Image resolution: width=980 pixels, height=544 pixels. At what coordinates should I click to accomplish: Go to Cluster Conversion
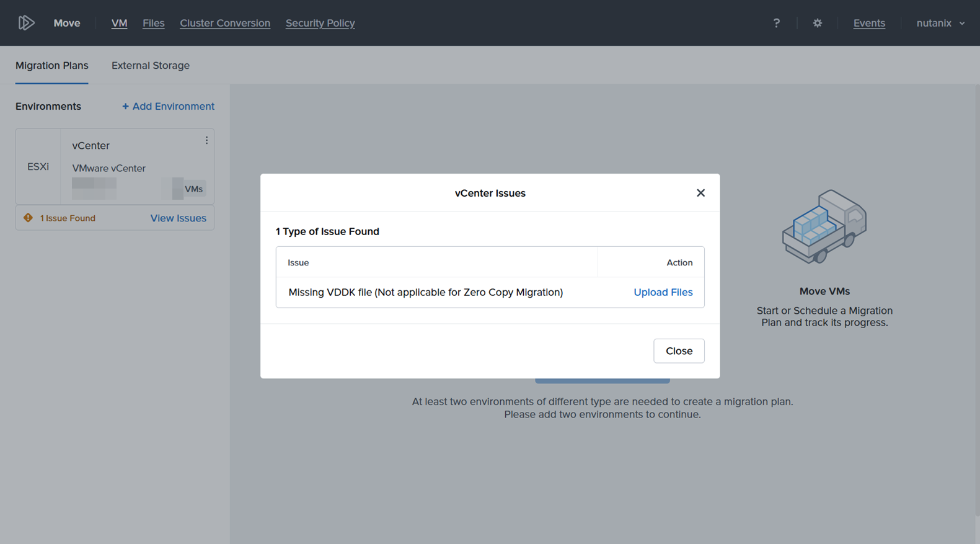(225, 23)
